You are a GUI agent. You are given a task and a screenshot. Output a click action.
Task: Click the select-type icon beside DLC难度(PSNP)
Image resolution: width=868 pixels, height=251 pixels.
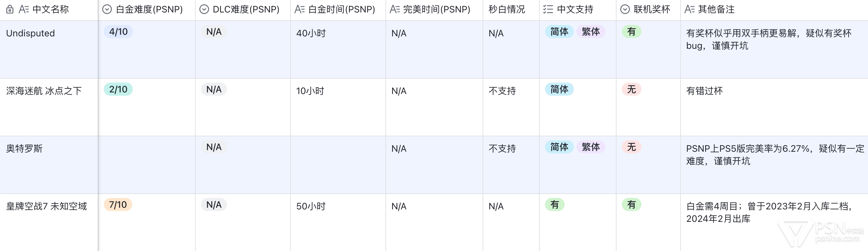click(204, 10)
